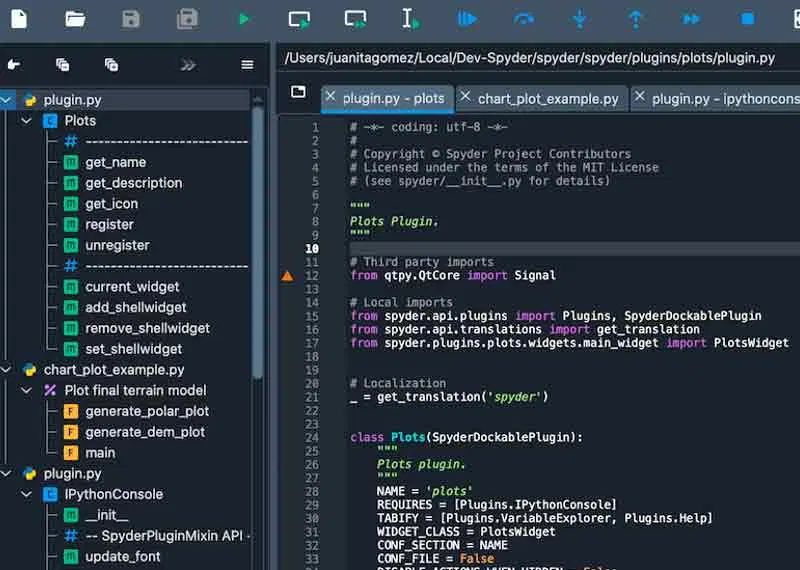Step out of function with the up arrow
This screenshot has width=800, height=570.
click(x=635, y=19)
